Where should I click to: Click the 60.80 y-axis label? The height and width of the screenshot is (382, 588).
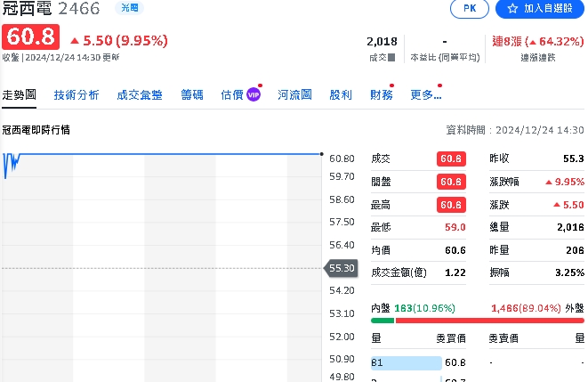342,158
